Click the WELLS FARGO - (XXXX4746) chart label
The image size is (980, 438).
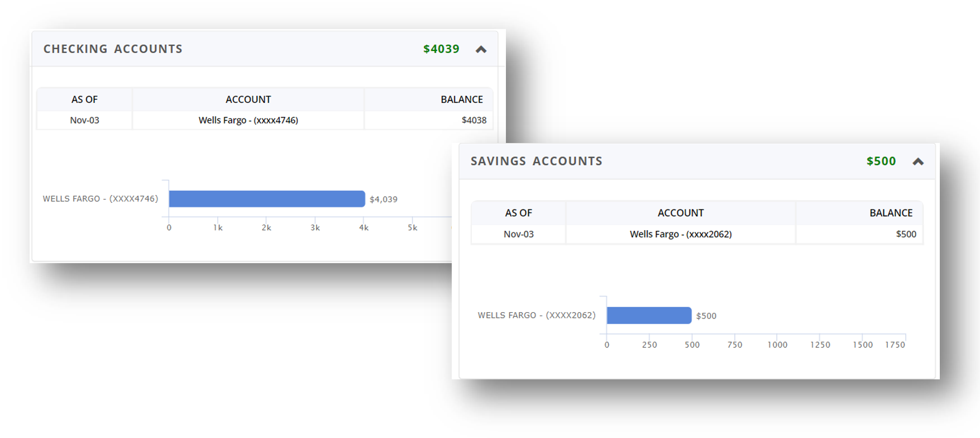(101, 198)
